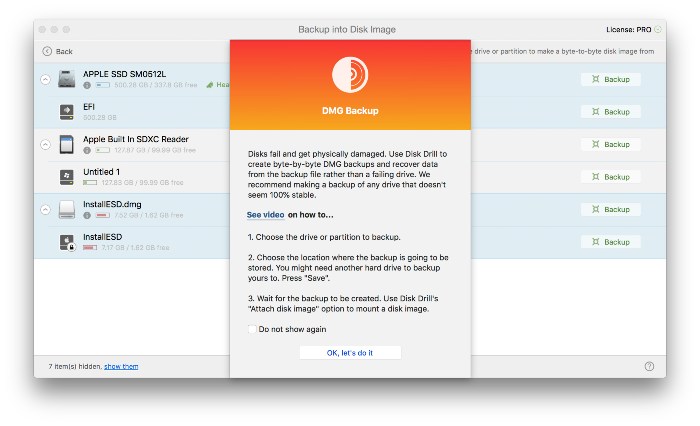
Task: Collapse the APPLE SSD SM0512L drive row
Action: (46, 79)
